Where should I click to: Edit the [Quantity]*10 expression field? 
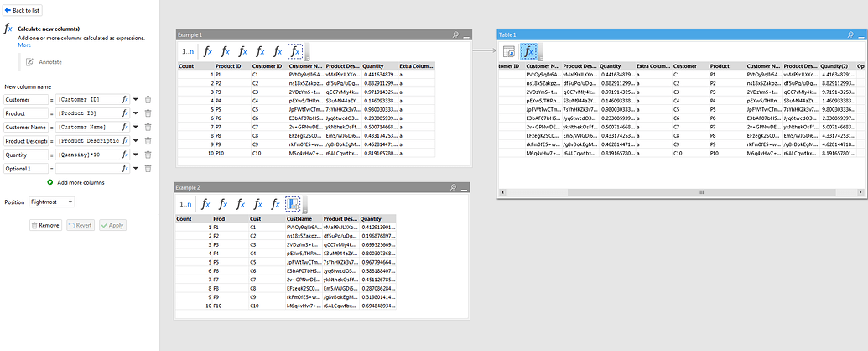tap(89, 155)
